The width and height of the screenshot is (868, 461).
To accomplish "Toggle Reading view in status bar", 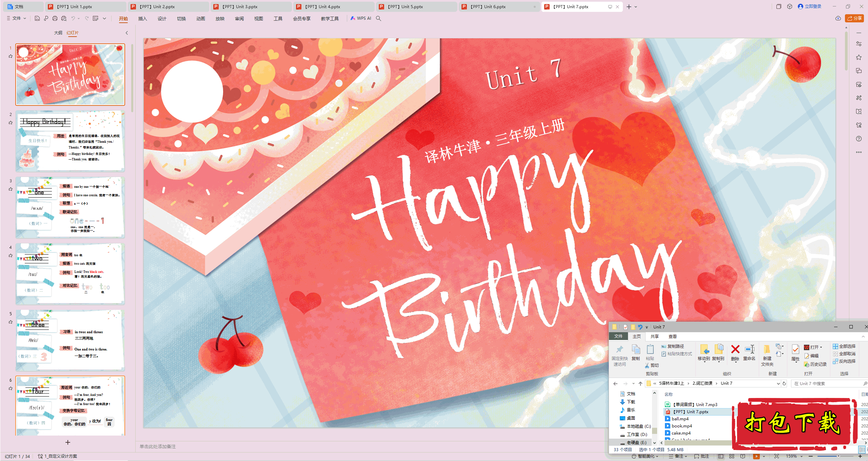I will coord(743,456).
